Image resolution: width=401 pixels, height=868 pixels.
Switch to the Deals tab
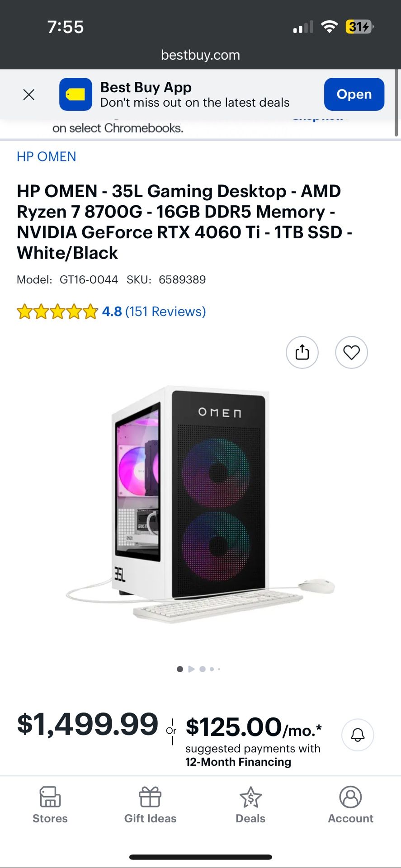point(250,805)
